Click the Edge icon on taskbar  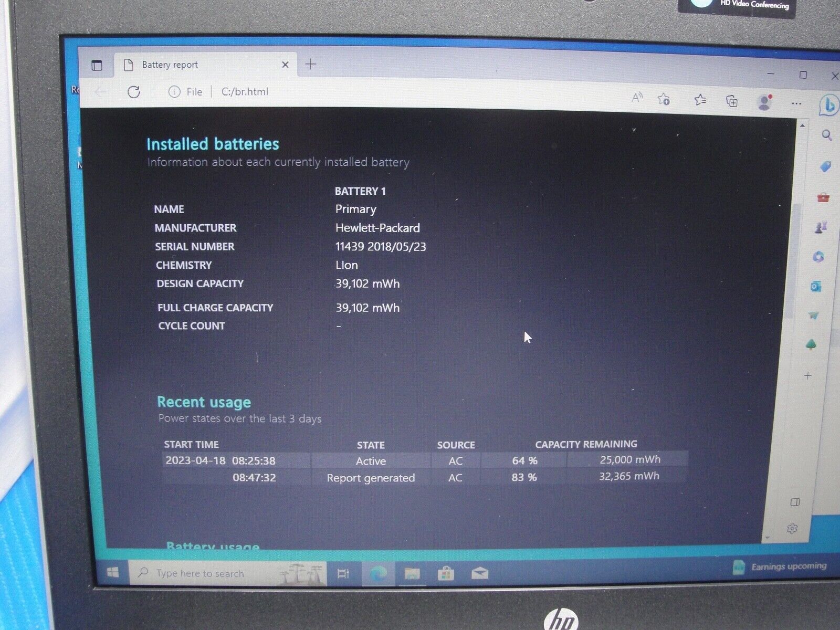378,574
